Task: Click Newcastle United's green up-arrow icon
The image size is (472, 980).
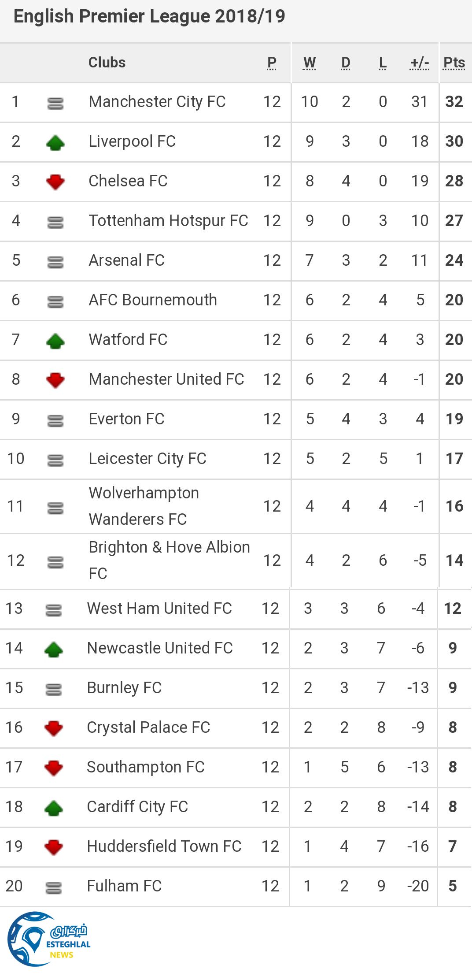Action: [x=54, y=649]
